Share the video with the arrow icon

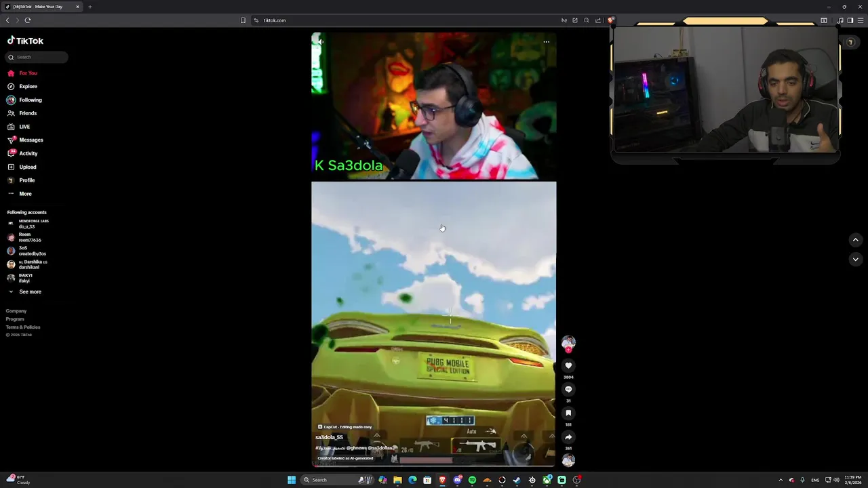[568, 437]
